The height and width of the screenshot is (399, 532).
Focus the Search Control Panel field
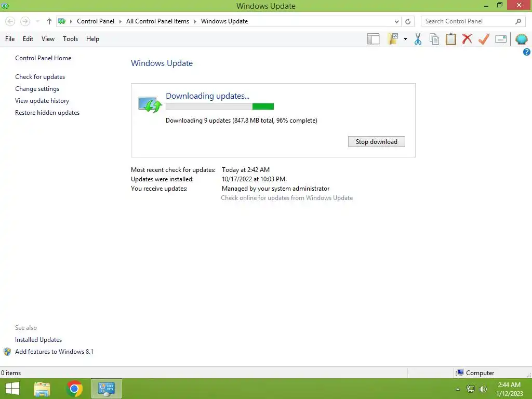[x=473, y=21]
